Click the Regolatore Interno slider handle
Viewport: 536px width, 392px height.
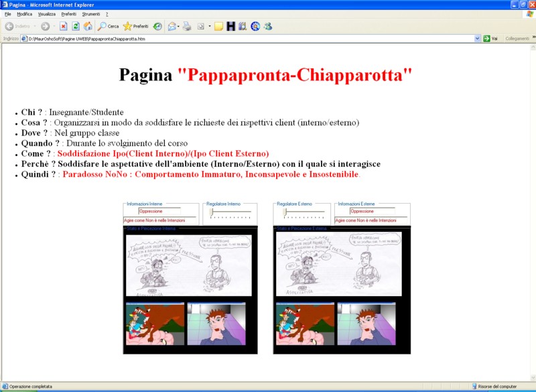(211, 212)
